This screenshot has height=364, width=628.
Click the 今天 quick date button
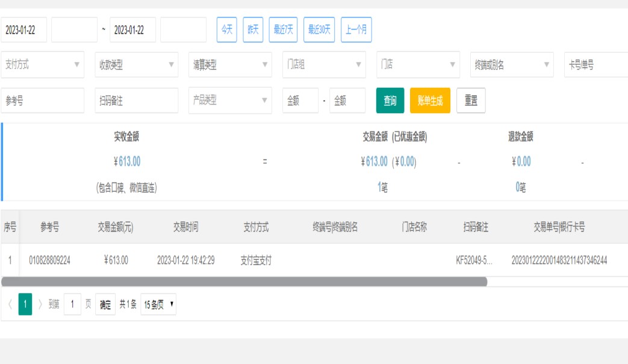[x=226, y=29]
